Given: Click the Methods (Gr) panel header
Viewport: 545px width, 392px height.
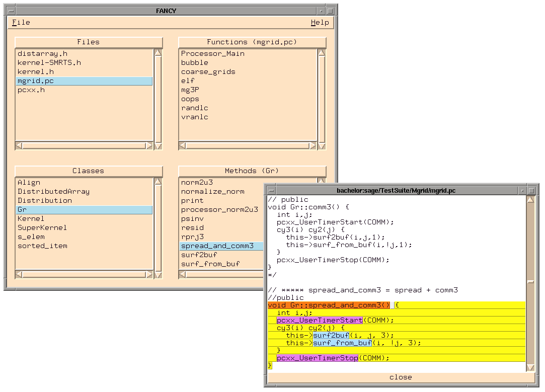Looking at the screenshot, I should (252, 171).
